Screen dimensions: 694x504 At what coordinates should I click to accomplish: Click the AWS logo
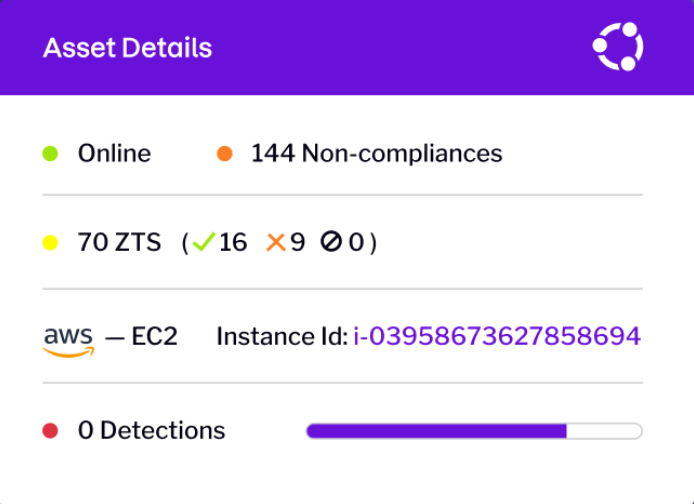tap(69, 342)
